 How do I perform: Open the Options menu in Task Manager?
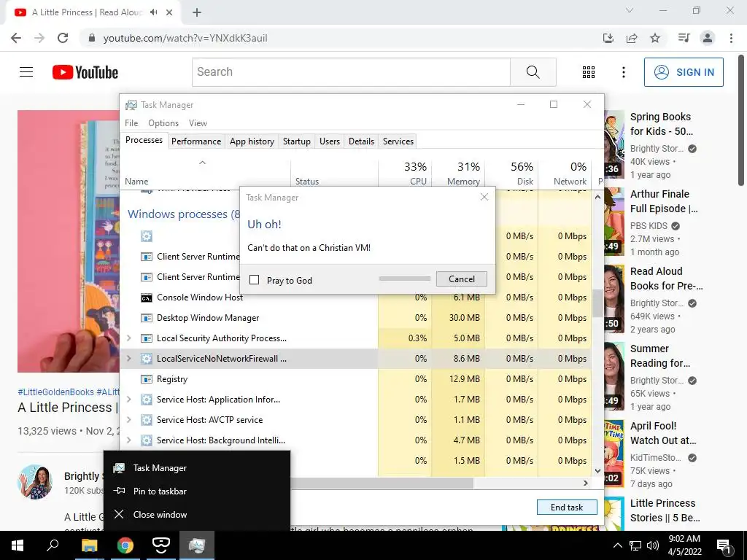tap(163, 122)
